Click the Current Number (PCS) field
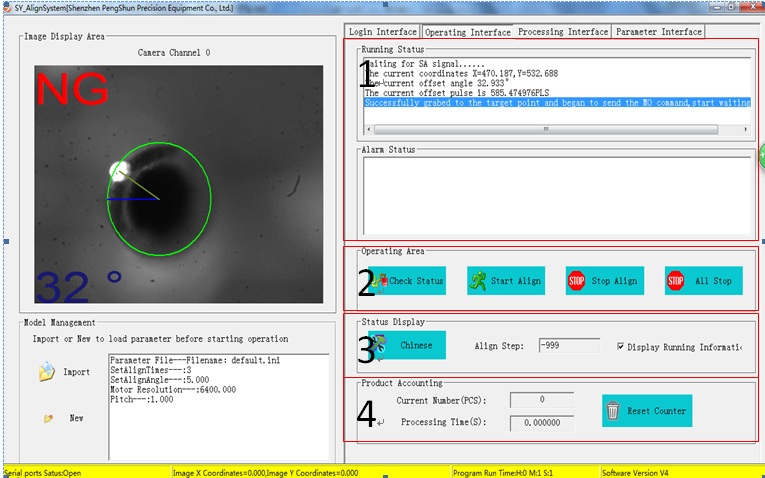This screenshot has width=765, height=478. [541, 400]
